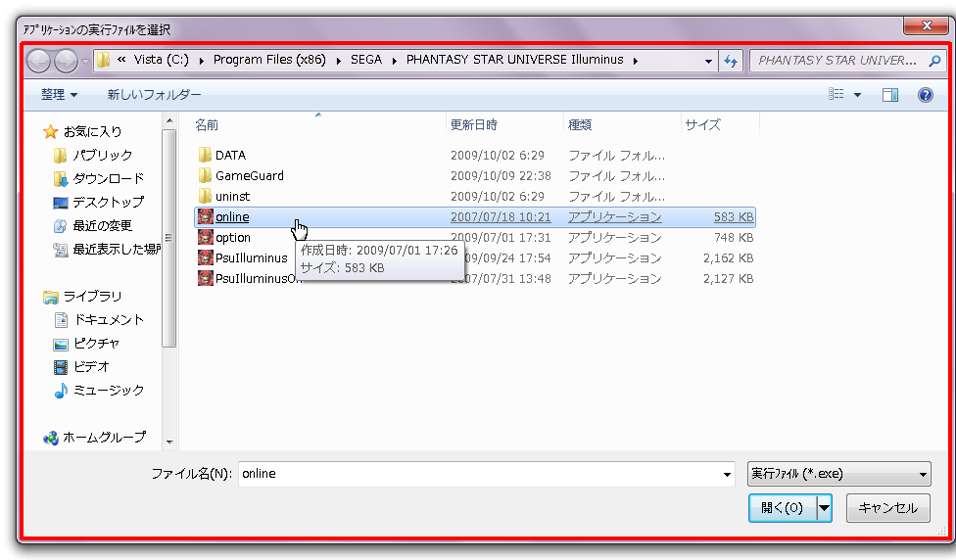
Task: Open the view options dropdown arrow
Action: coord(857,94)
